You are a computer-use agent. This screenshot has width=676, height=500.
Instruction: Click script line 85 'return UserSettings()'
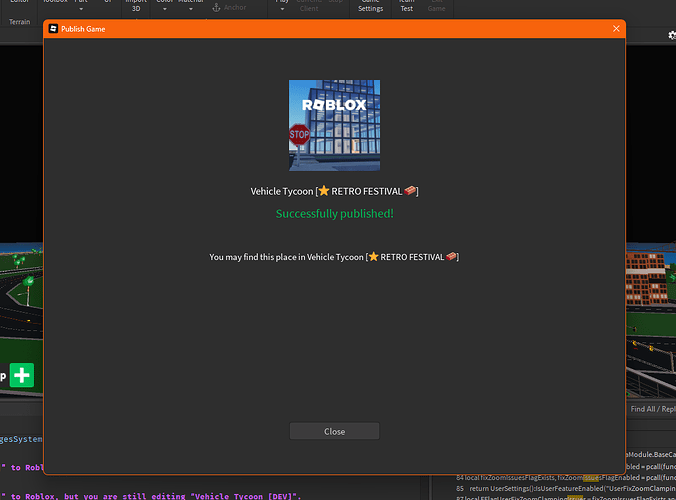pos(566,488)
